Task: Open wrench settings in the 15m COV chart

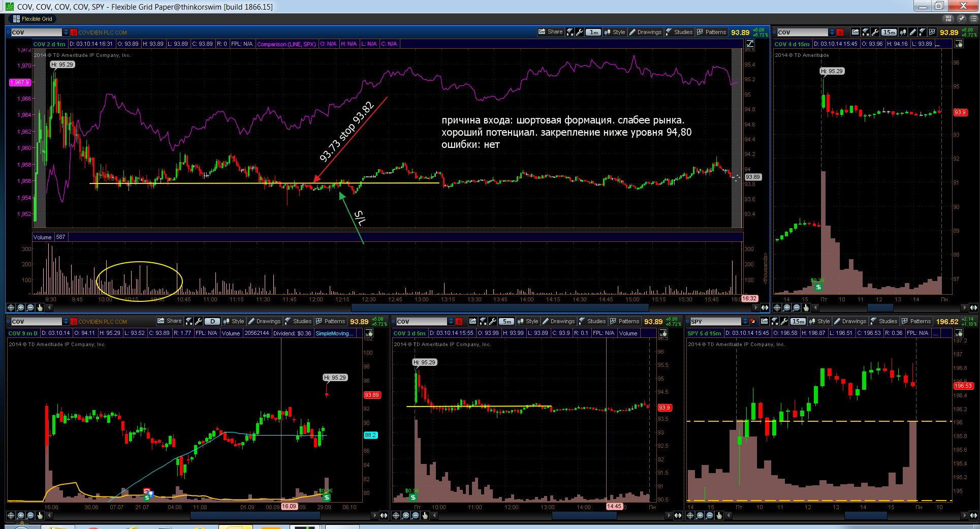Action: [875, 32]
